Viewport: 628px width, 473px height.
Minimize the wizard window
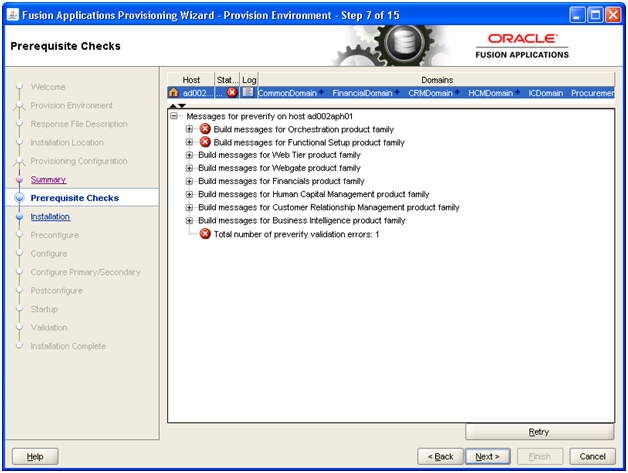(577, 15)
